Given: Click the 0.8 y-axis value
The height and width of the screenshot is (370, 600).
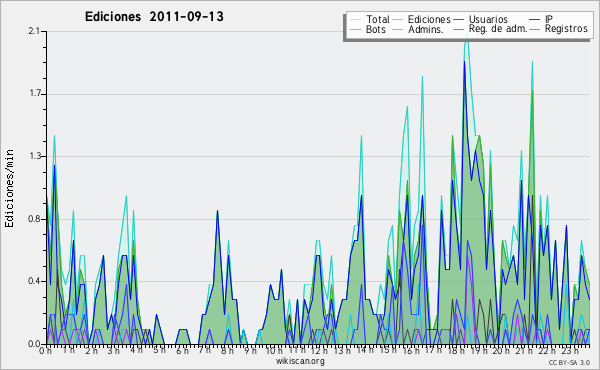Looking at the screenshot, I should [x=34, y=219].
